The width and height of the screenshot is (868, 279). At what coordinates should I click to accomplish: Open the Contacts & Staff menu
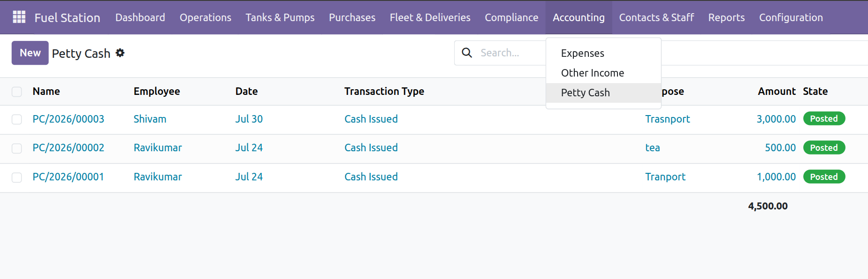pos(656,17)
